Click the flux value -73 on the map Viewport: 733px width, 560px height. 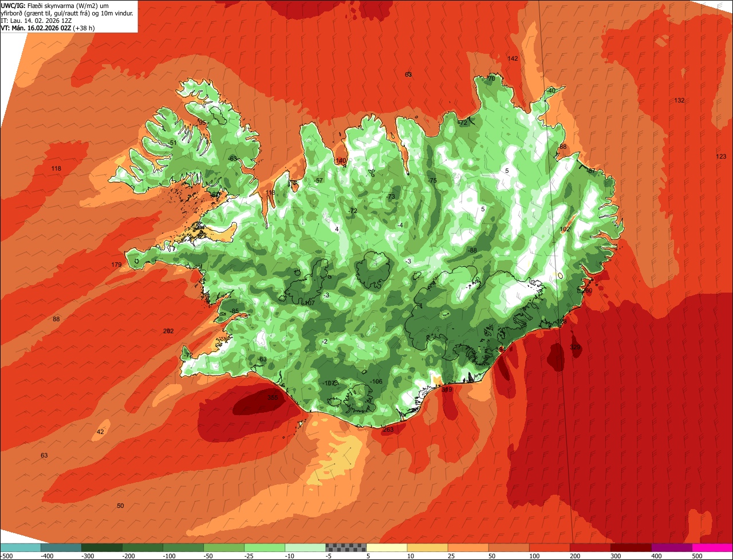(391, 196)
